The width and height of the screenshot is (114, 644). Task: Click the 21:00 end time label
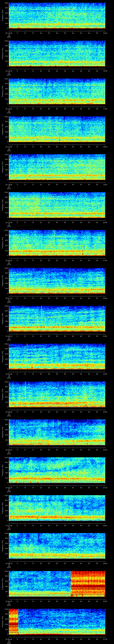coord(105,260)
